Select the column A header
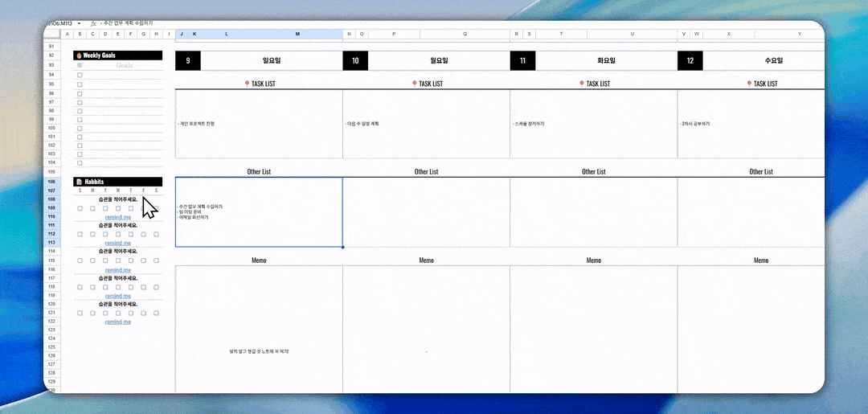The height and width of the screenshot is (414, 868). [67, 34]
